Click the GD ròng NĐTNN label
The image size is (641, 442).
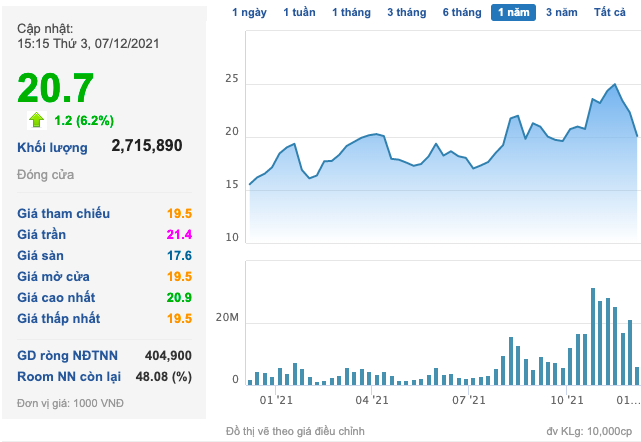click(x=67, y=355)
